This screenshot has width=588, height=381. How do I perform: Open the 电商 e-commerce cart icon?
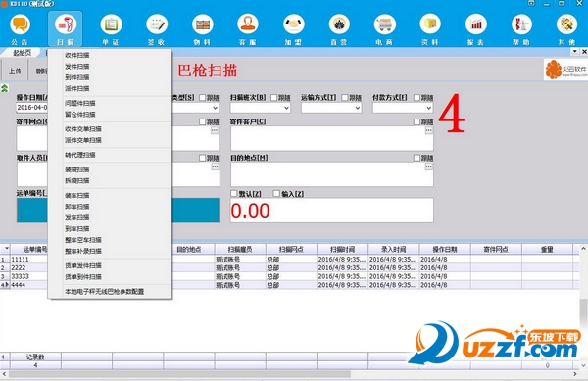385,24
